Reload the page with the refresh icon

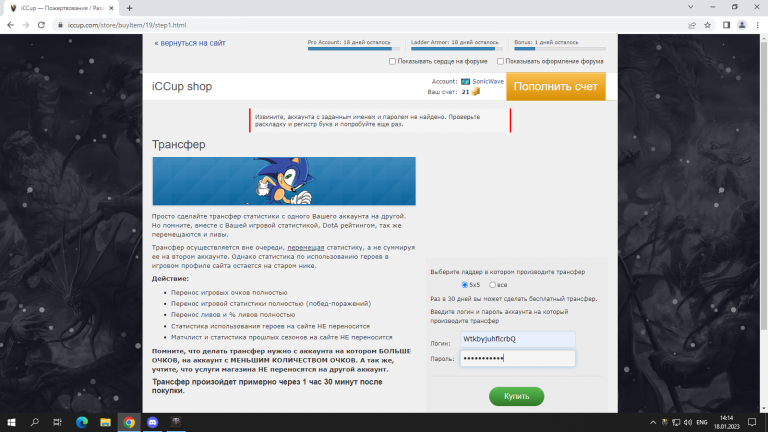(x=41, y=25)
